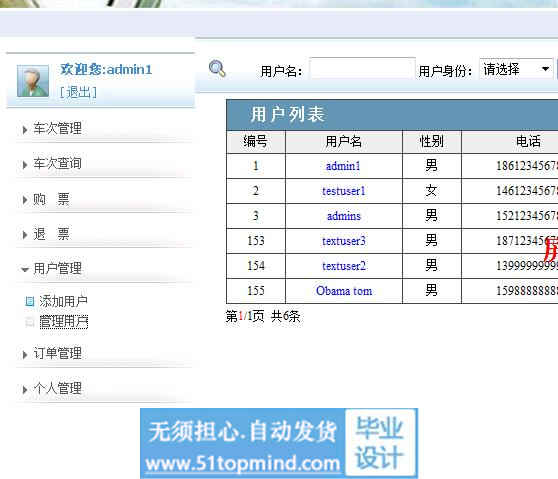This screenshot has height=479, width=558.
Task: Log out via the 退出 link
Action: pyautogui.click(x=78, y=93)
